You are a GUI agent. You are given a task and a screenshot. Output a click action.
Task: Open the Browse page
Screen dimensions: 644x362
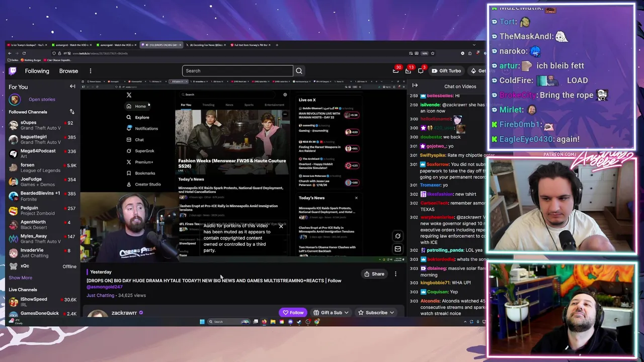tap(68, 71)
